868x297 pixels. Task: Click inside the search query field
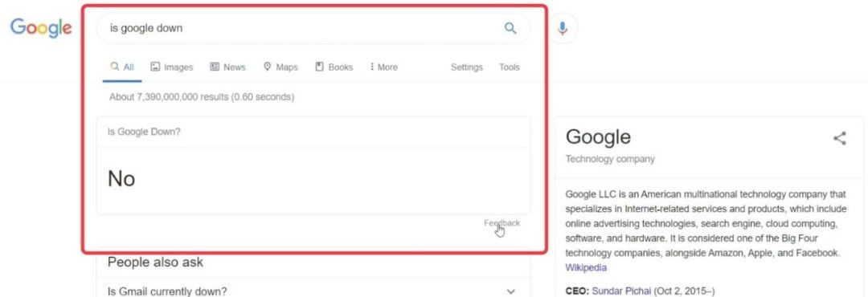[299, 28]
